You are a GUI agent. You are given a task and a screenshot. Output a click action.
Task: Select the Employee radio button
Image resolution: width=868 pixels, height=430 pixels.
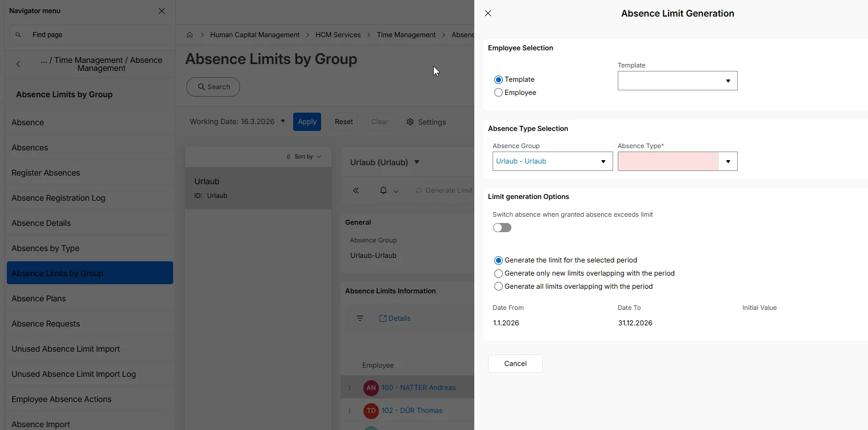click(x=499, y=93)
